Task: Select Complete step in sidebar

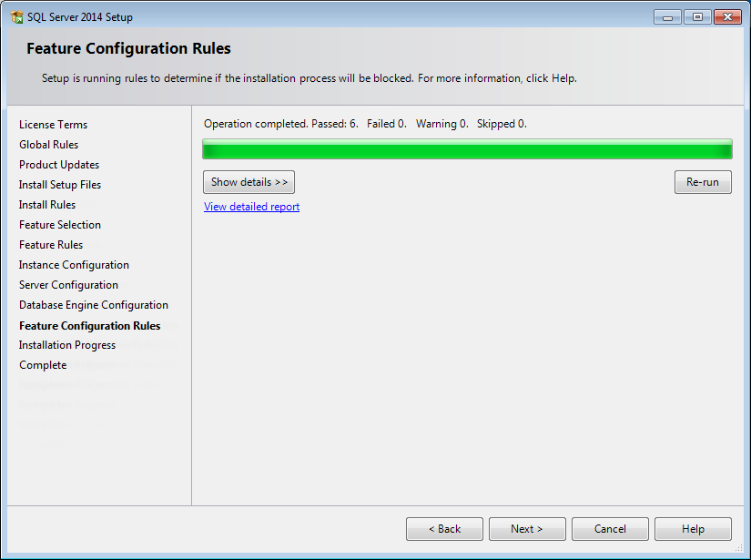Action: 43,365
